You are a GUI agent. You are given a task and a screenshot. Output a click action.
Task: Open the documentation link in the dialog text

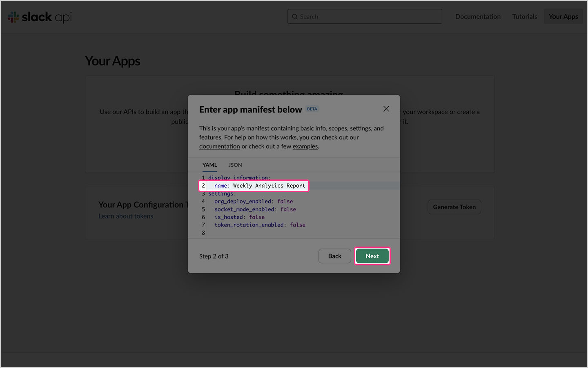coord(219,146)
